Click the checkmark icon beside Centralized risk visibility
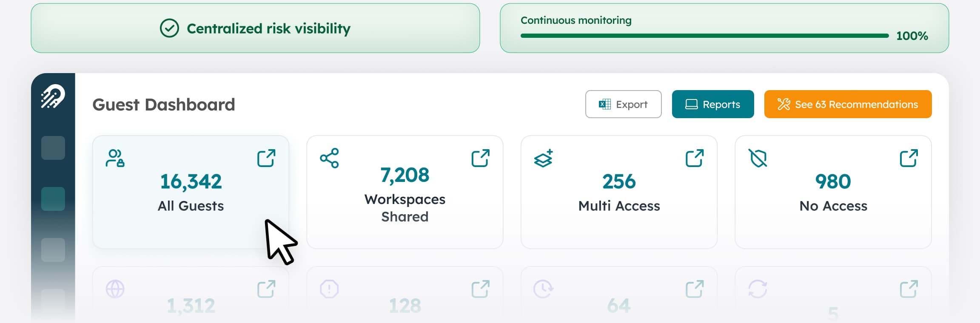980x323 pixels. click(x=169, y=28)
